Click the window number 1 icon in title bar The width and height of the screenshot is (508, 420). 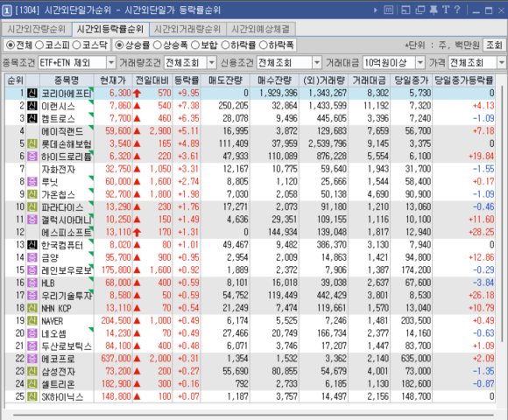(7, 10)
